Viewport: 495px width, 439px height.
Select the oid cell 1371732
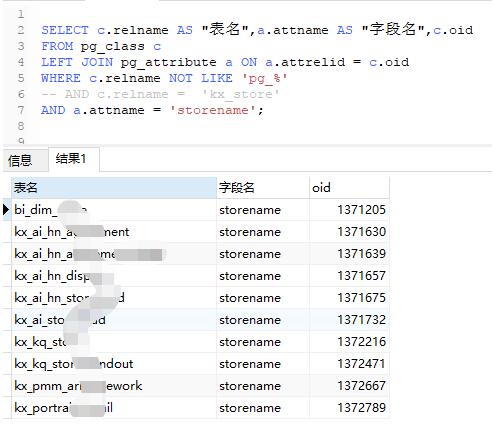tap(349, 320)
